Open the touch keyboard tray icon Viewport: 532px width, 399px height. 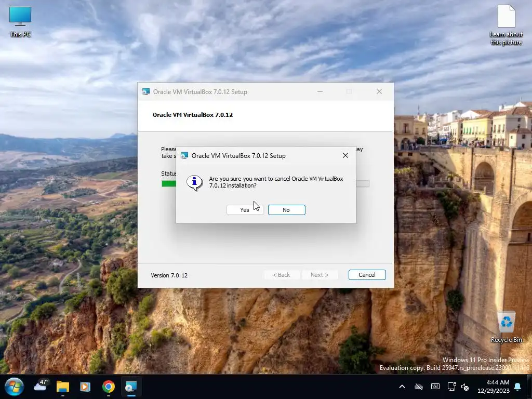[x=435, y=387]
